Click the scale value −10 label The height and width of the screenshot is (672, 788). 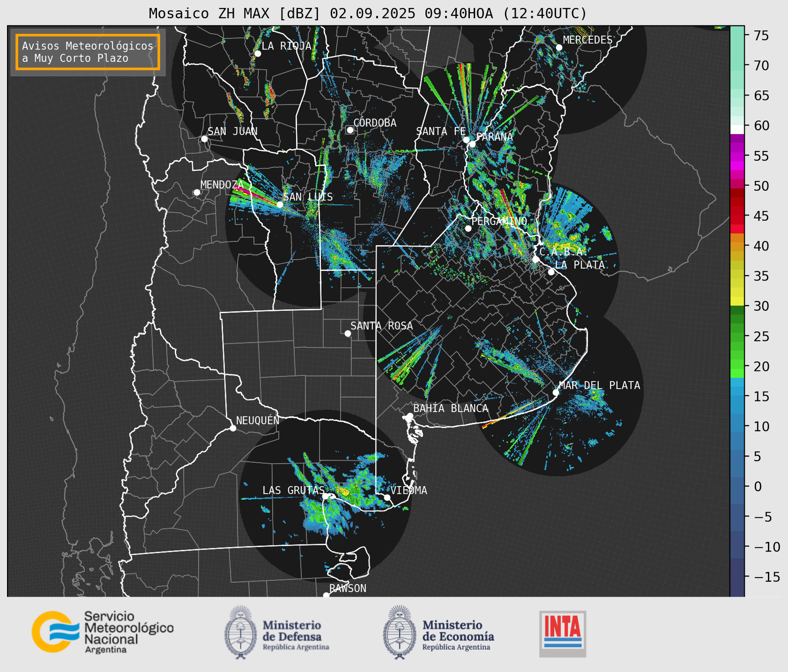click(x=767, y=547)
